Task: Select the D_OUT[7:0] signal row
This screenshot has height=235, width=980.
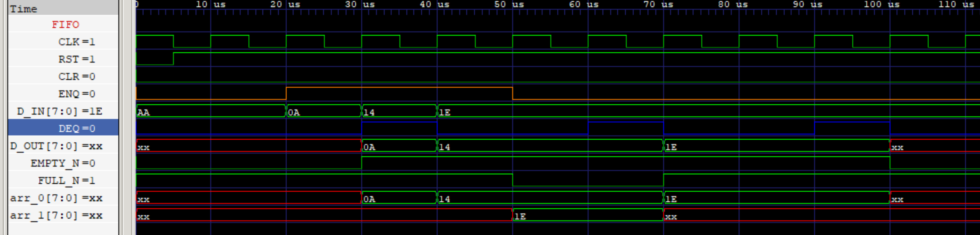Action: (x=56, y=146)
